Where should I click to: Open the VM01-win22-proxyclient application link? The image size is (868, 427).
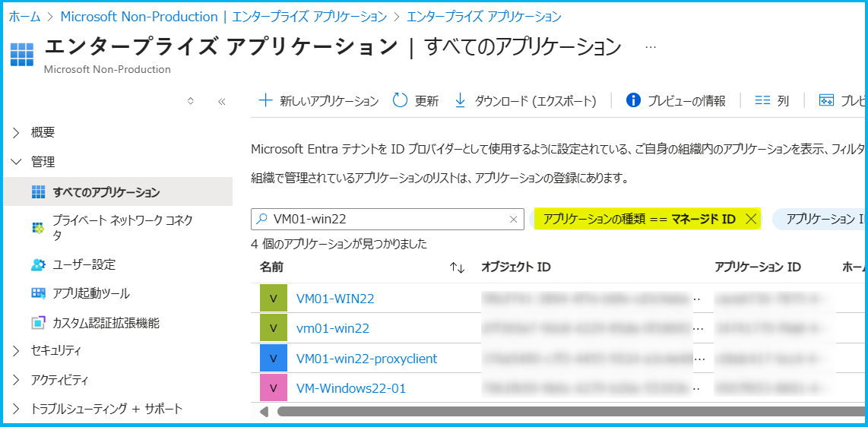click(x=366, y=359)
